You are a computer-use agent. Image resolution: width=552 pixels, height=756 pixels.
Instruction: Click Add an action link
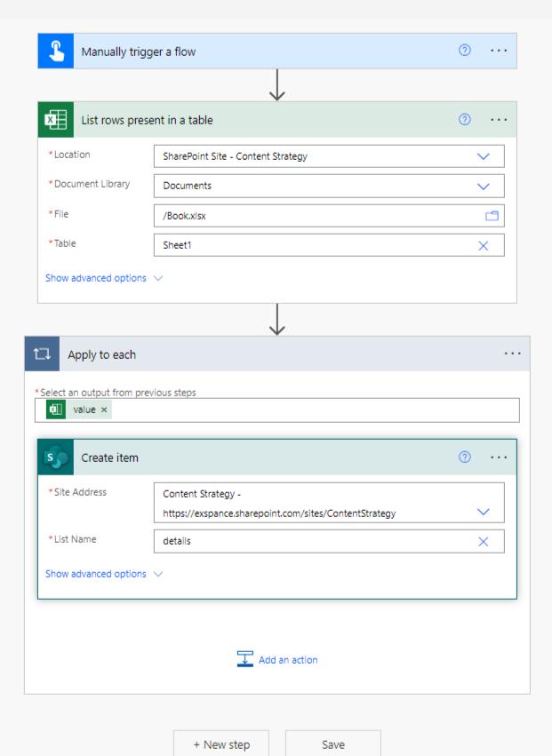(288, 659)
